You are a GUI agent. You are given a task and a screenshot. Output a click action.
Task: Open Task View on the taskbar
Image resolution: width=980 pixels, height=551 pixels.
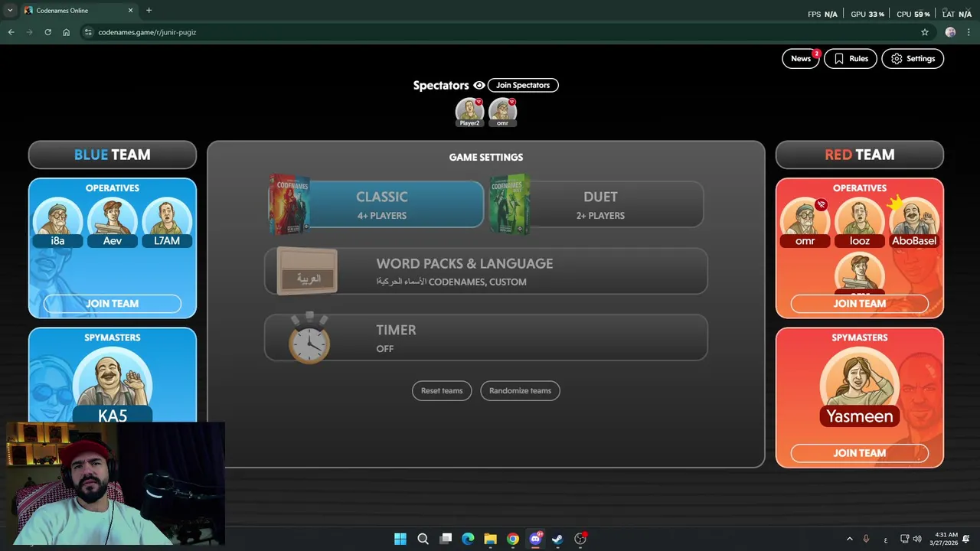click(x=446, y=539)
